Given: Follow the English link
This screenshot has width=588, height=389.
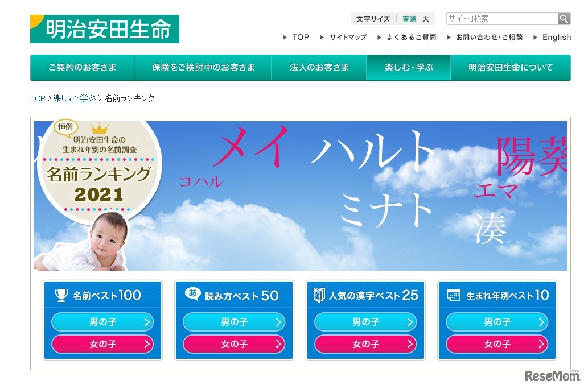Looking at the screenshot, I should pos(557,37).
